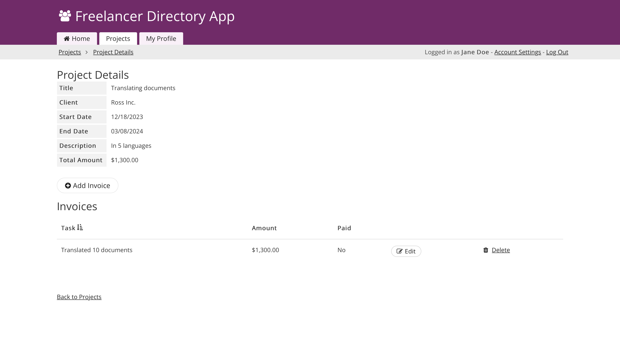Follow the Back to Projects link

[x=79, y=297]
